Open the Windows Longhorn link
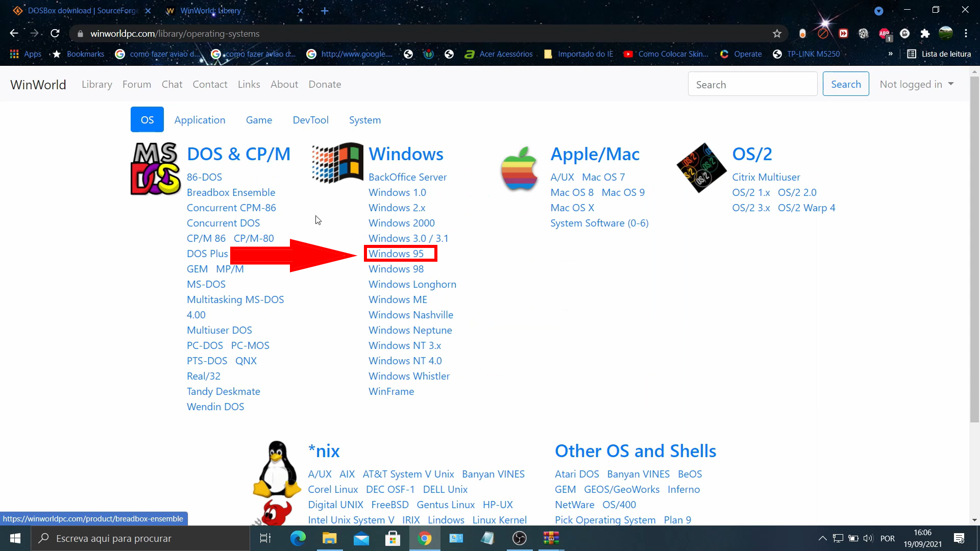 tap(412, 284)
